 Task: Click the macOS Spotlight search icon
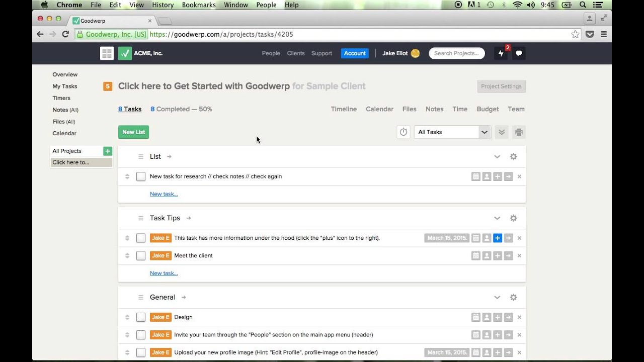(x=583, y=5)
